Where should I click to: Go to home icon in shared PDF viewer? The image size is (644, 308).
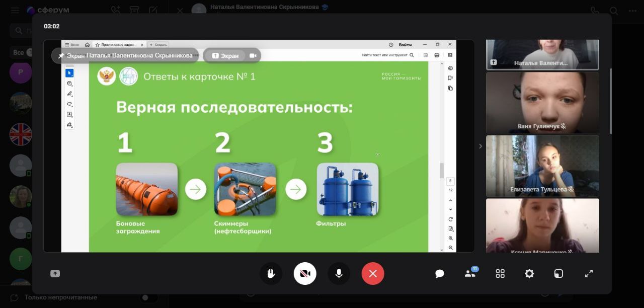(x=87, y=45)
